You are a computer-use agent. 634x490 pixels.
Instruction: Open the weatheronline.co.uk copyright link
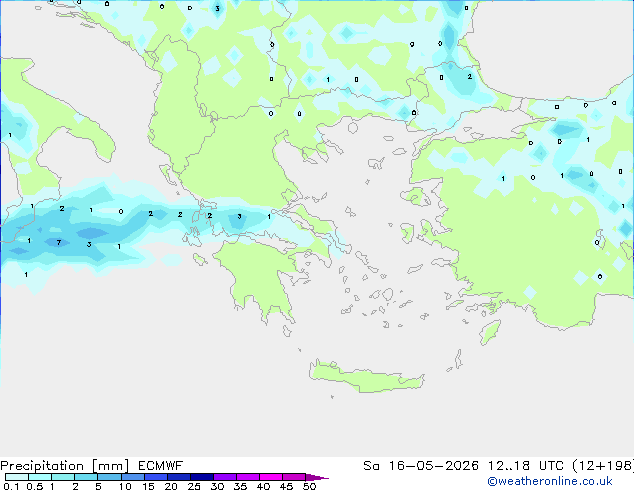[x=550, y=481]
